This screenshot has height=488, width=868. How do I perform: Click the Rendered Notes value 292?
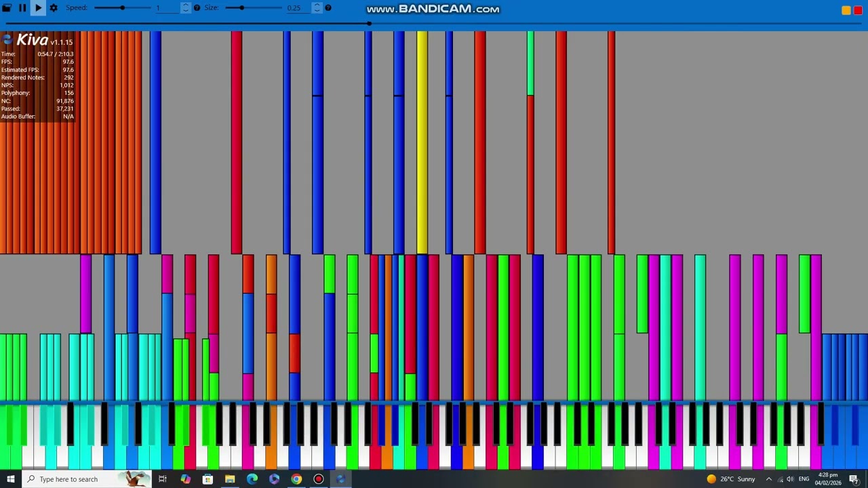(x=68, y=77)
